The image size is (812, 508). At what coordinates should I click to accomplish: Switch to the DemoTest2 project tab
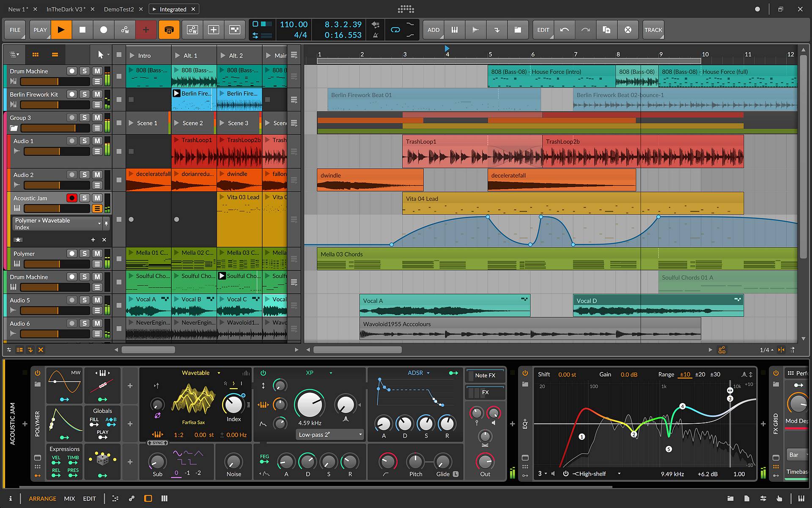pos(119,9)
